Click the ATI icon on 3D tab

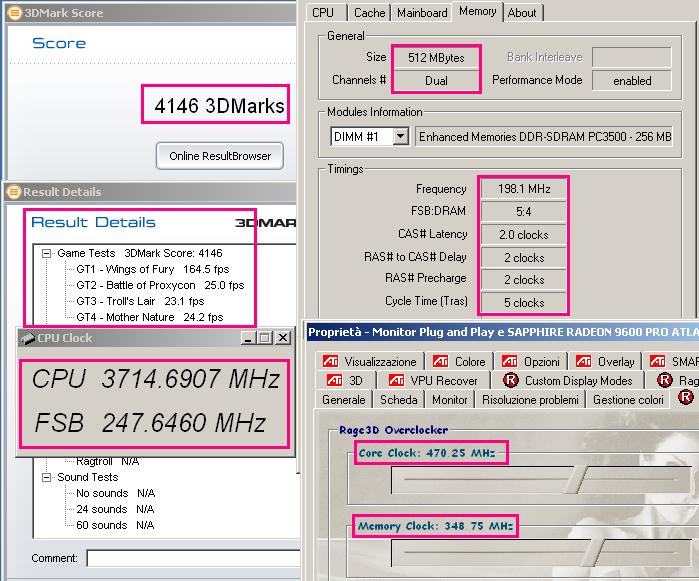coord(334,380)
